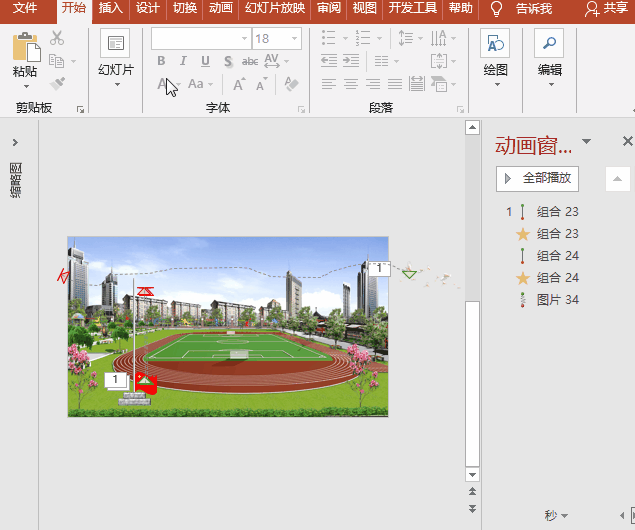Toggle text Shadow effect

pos(228,61)
